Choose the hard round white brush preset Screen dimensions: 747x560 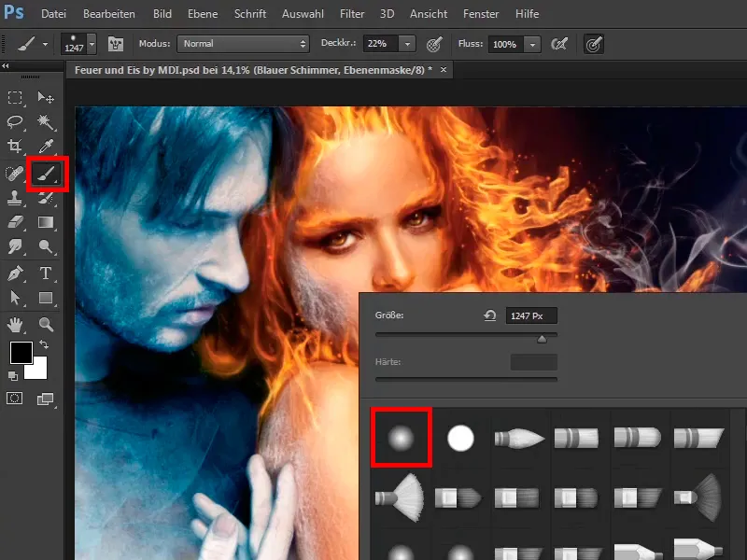click(x=460, y=438)
